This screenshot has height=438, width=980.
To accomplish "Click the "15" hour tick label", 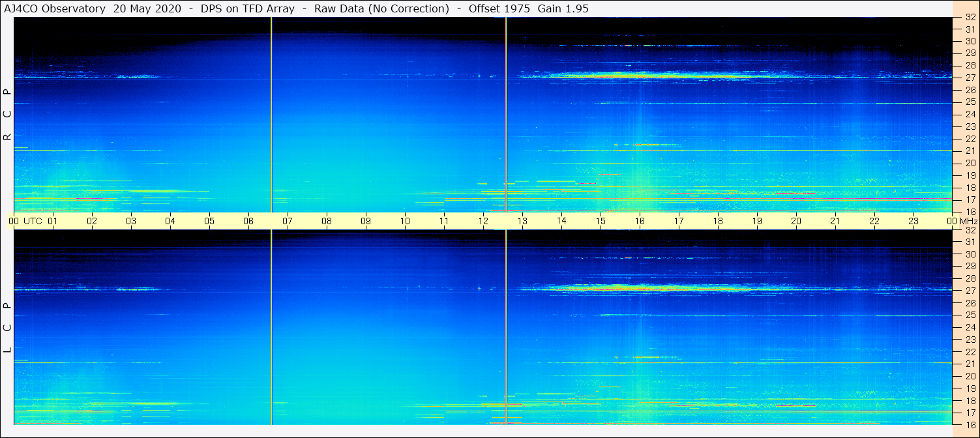I will 601,221.
